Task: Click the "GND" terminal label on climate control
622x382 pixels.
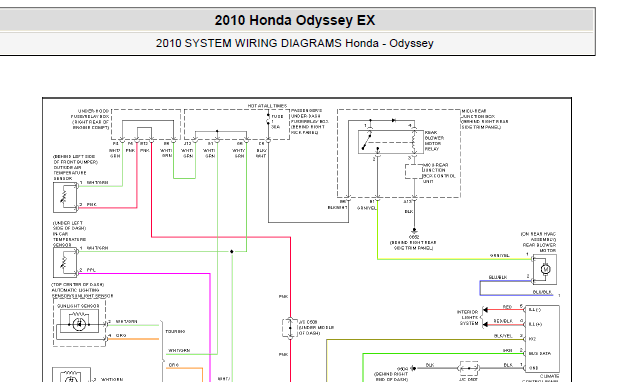Action: 534,368
